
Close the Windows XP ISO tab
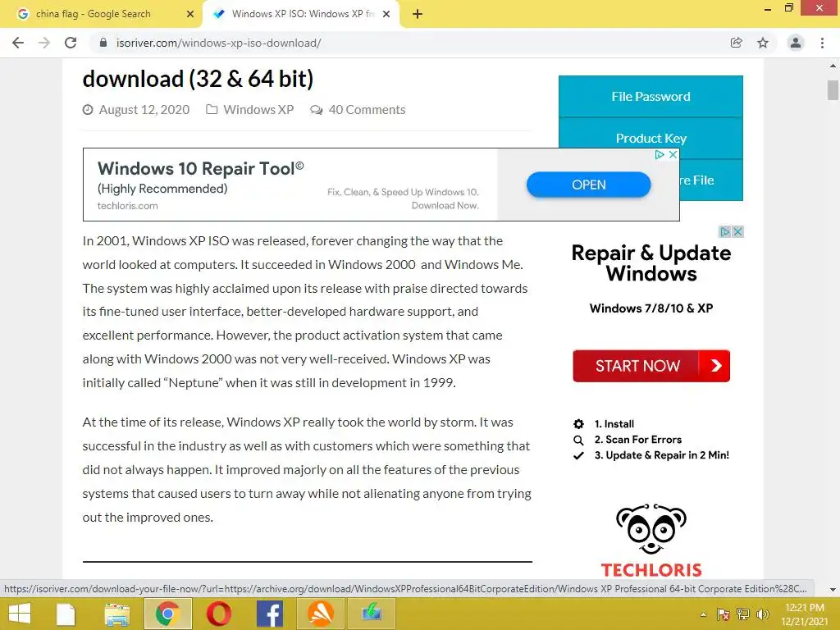(386, 14)
